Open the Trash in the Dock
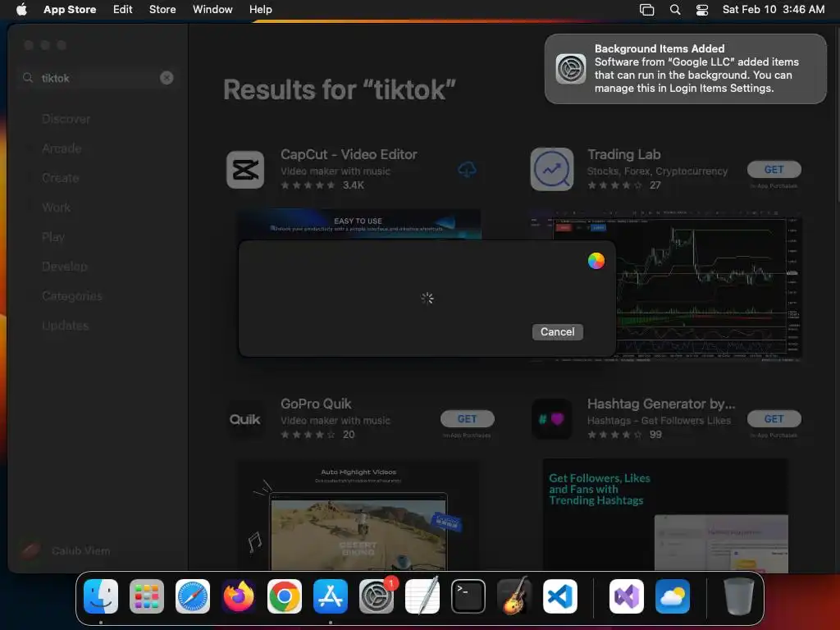840x630 pixels. pyautogui.click(x=739, y=596)
